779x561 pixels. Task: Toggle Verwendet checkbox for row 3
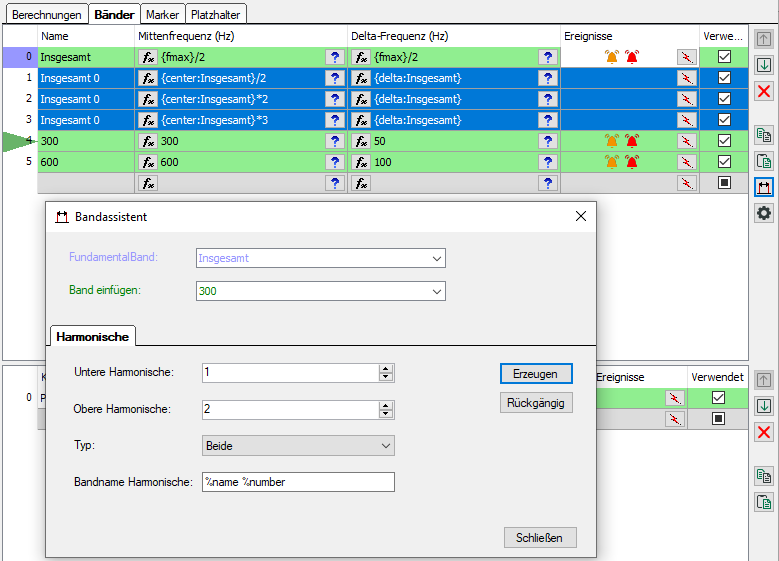pyautogui.click(x=724, y=120)
